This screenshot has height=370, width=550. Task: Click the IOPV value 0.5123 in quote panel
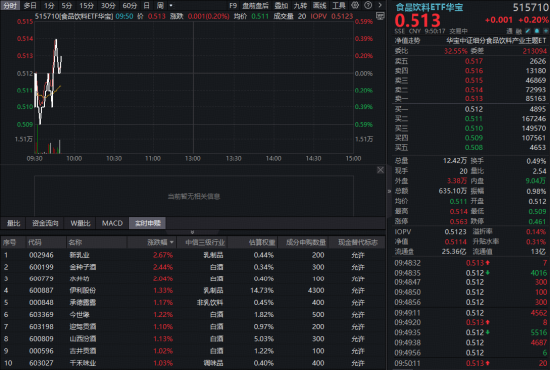coord(455,232)
